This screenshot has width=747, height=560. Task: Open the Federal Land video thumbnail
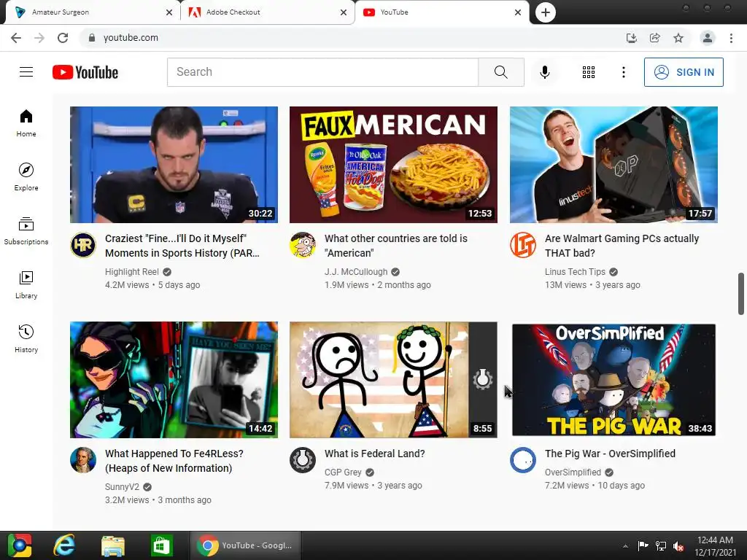393,380
